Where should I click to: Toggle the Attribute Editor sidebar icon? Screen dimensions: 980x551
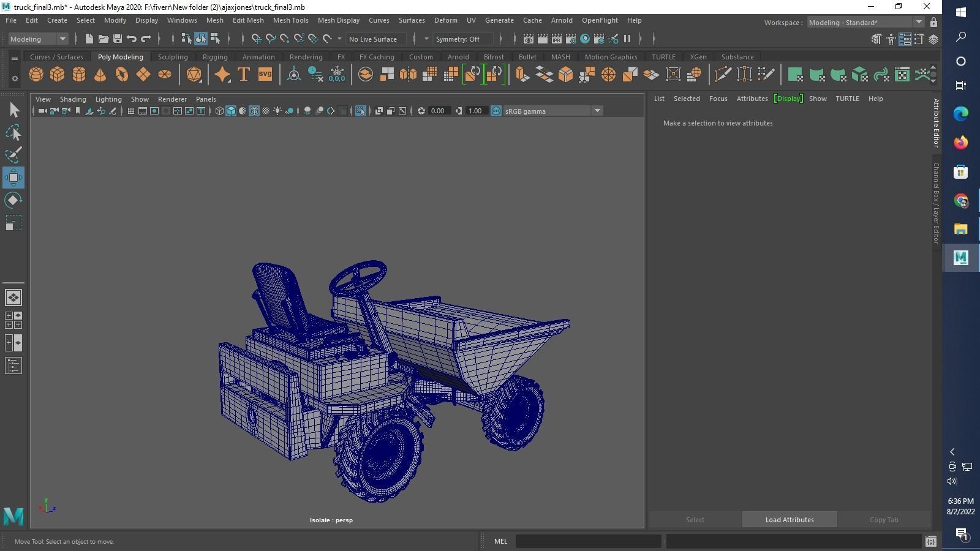coord(905,39)
